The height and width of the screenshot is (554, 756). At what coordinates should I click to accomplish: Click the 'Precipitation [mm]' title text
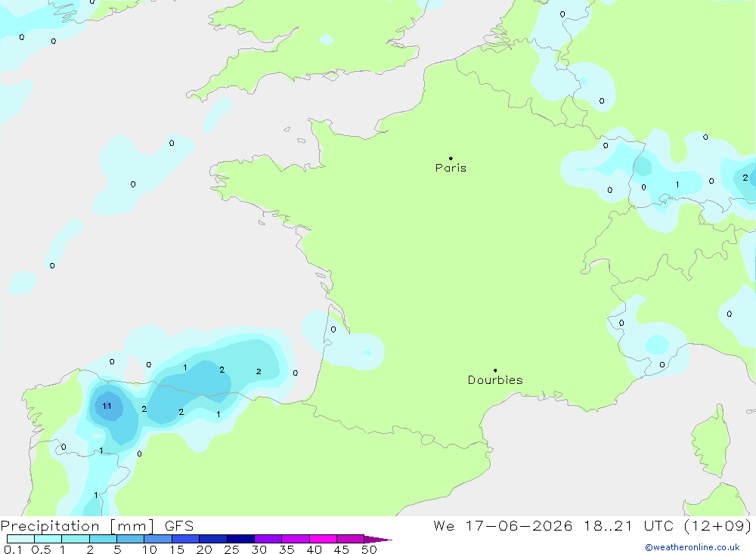pos(77,526)
